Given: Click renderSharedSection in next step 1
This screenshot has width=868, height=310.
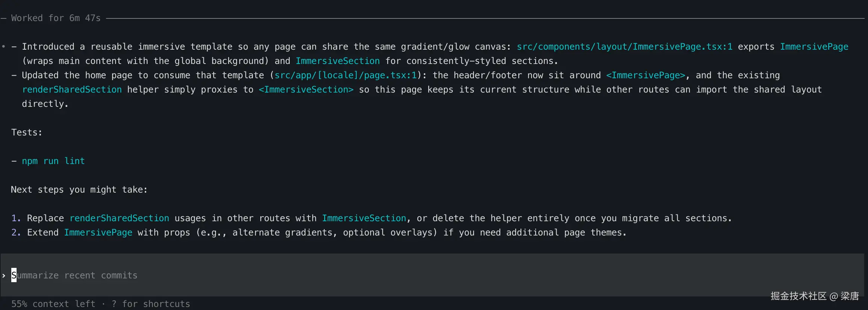Looking at the screenshot, I should pos(119,218).
